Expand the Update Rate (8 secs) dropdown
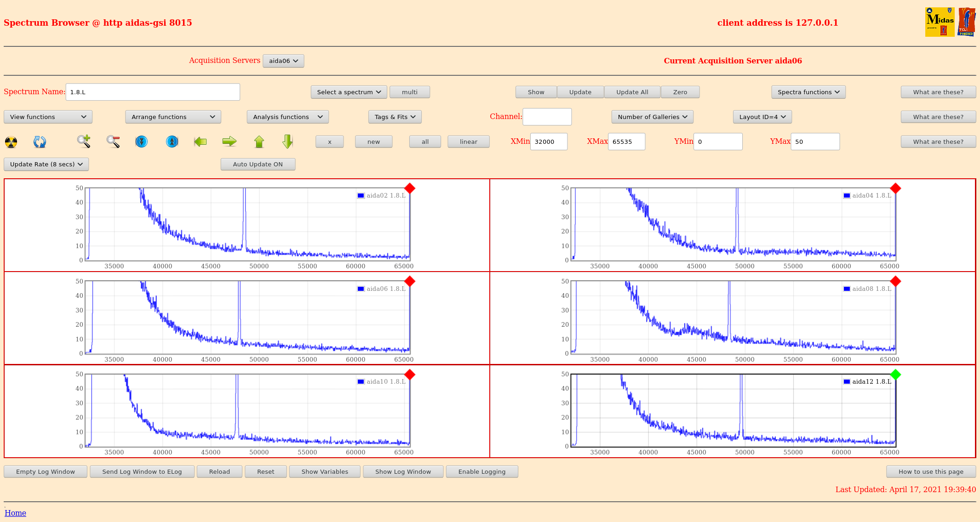 pyautogui.click(x=46, y=164)
